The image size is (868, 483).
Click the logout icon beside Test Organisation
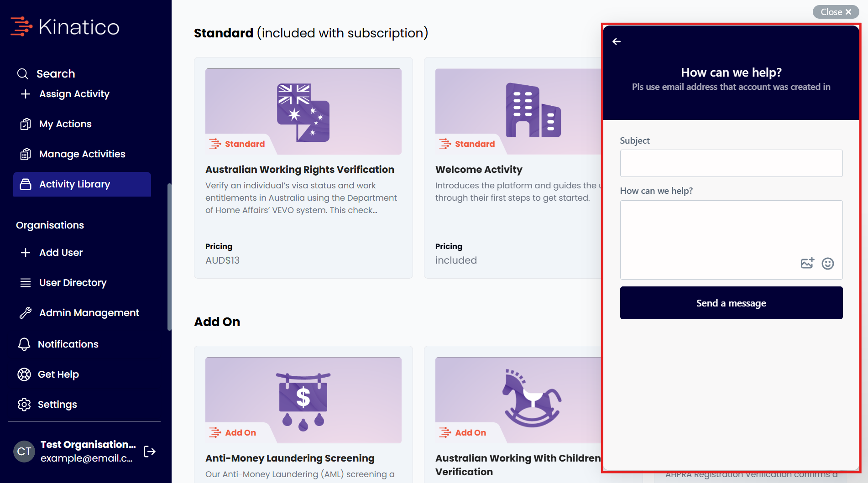pos(150,452)
